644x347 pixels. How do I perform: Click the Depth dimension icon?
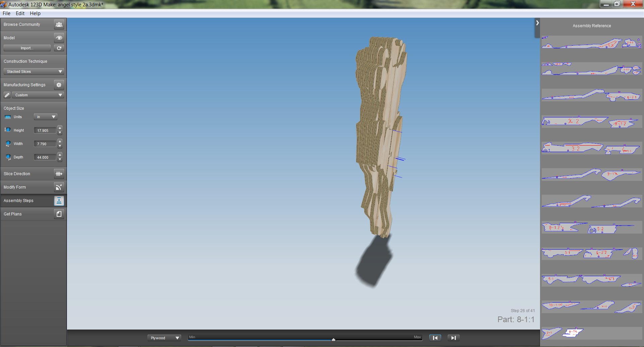coord(8,157)
